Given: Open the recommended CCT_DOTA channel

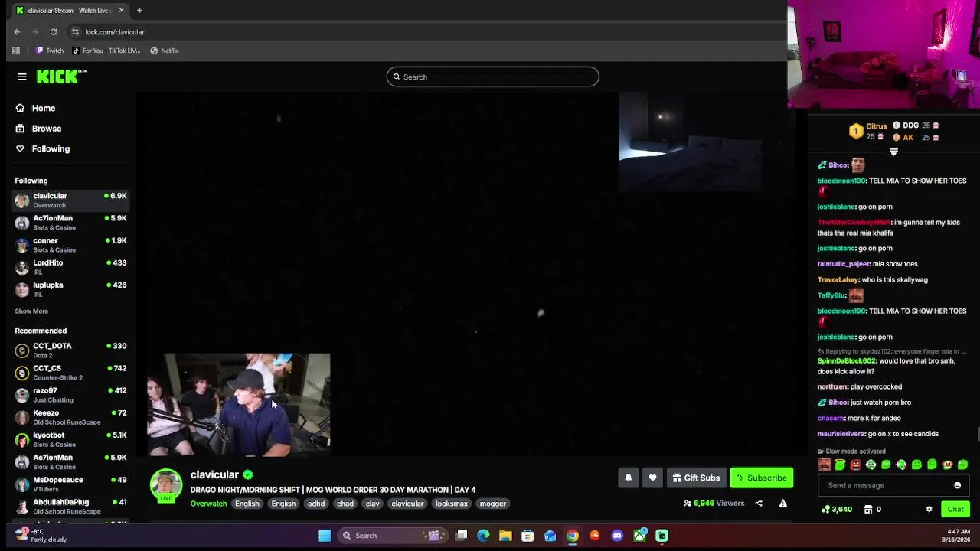Looking at the screenshot, I should [70, 350].
